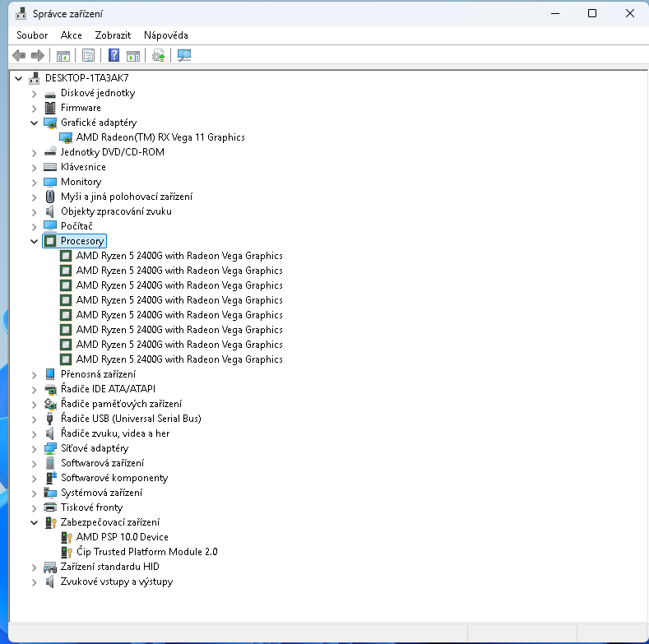Collapse the Procesory category

(34, 241)
